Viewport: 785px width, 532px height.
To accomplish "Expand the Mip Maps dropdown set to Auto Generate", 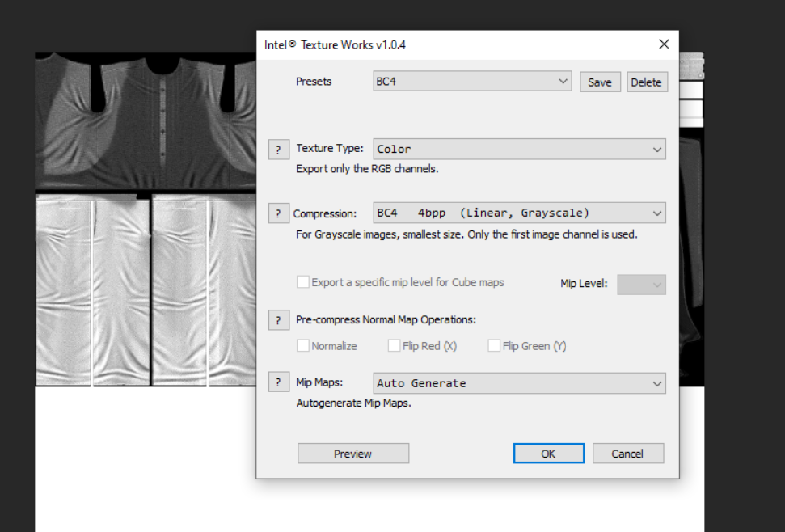I will click(x=519, y=383).
